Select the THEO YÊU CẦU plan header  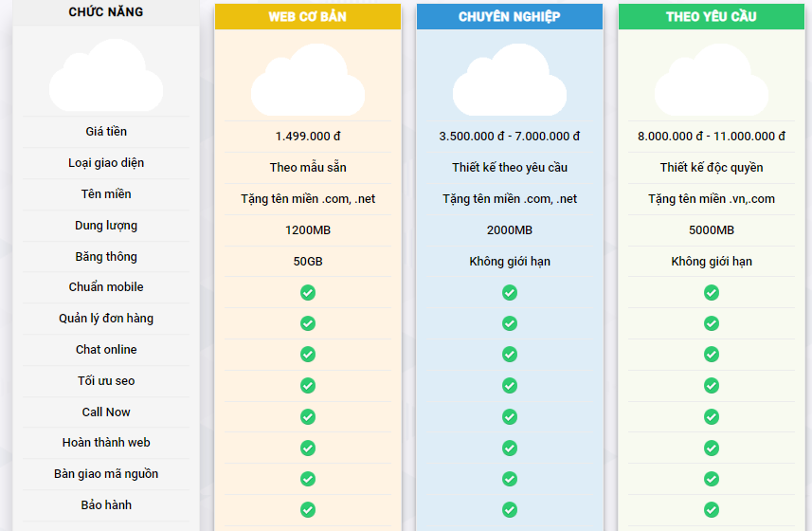(x=712, y=17)
